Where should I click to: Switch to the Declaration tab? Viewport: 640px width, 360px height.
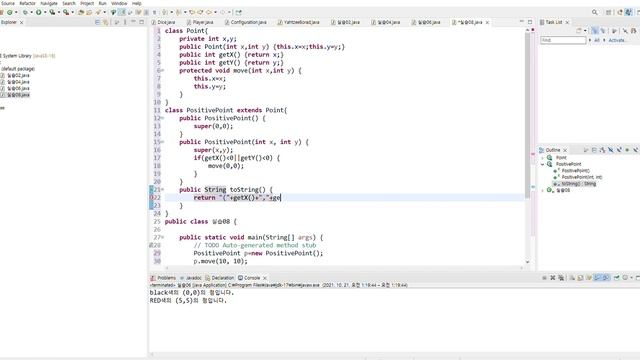tap(220, 278)
